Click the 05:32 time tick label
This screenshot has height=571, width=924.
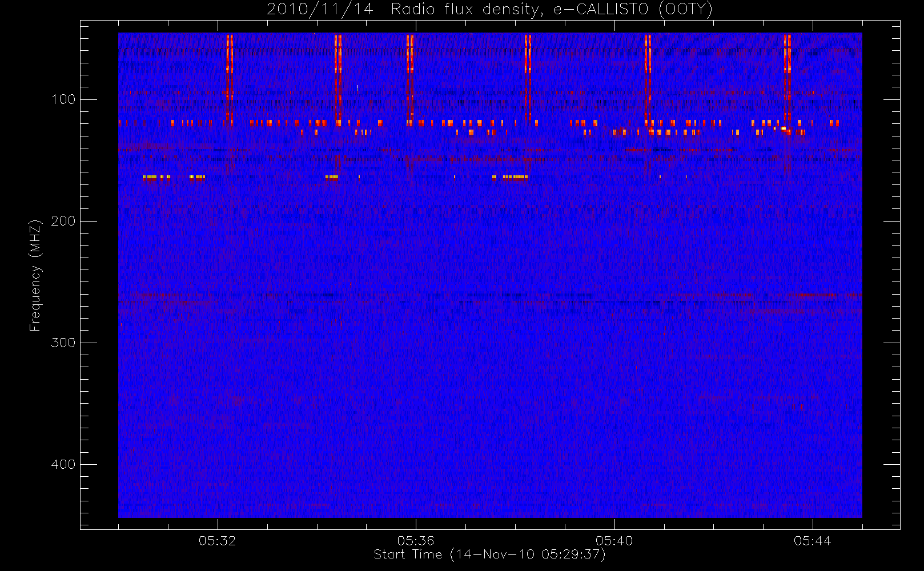click(218, 541)
